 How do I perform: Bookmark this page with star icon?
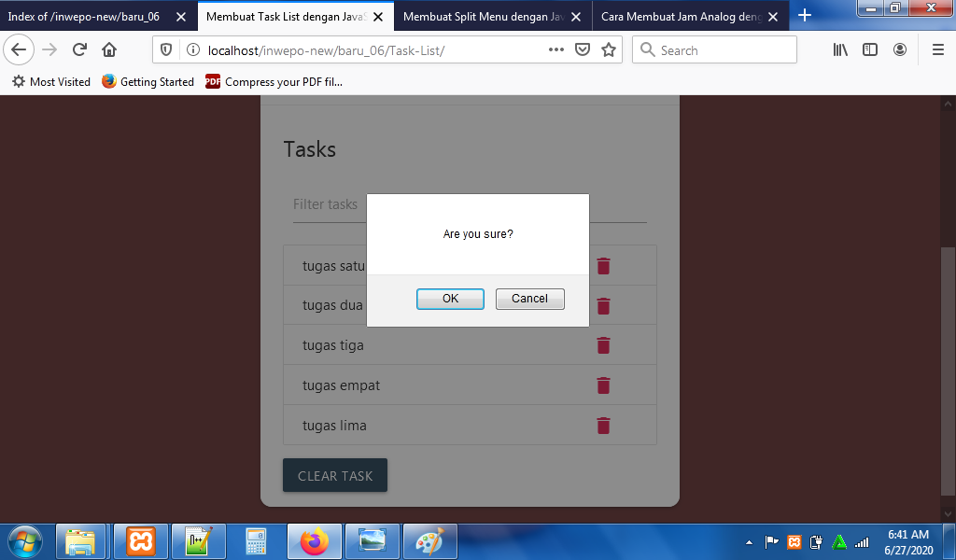pyautogui.click(x=609, y=50)
